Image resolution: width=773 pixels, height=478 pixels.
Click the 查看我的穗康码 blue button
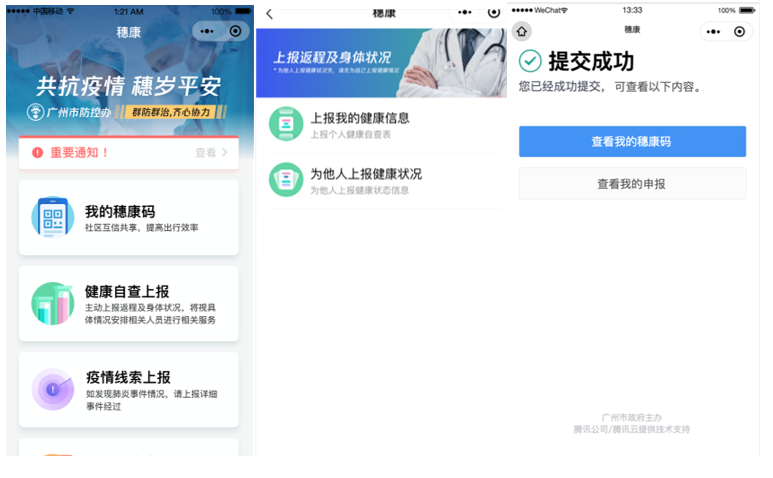click(x=632, y=142)
